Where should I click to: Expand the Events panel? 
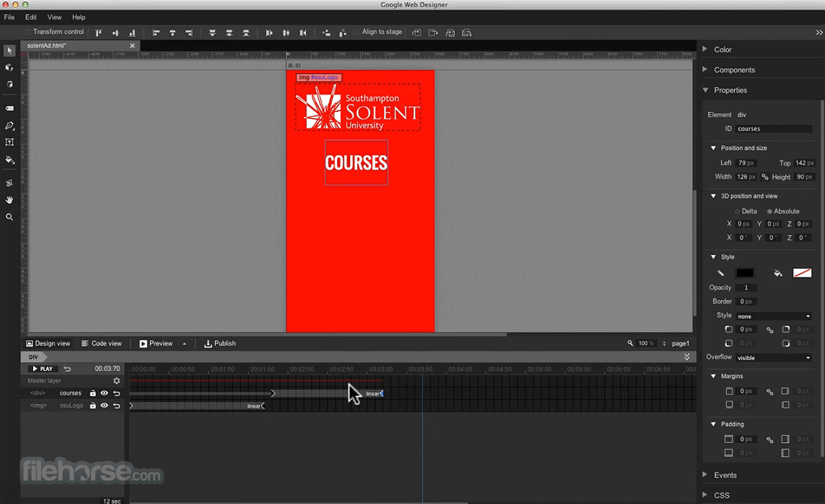[705, 475]
